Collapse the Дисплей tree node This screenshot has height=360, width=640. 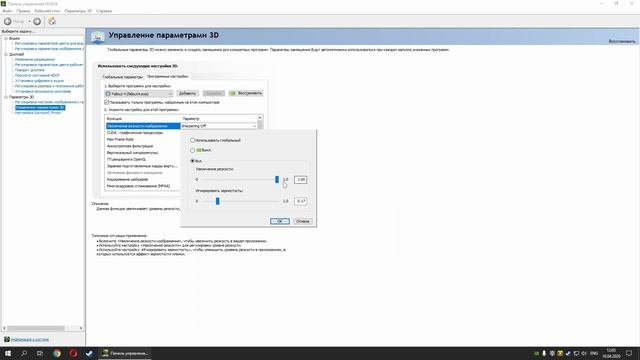point(6,54)
